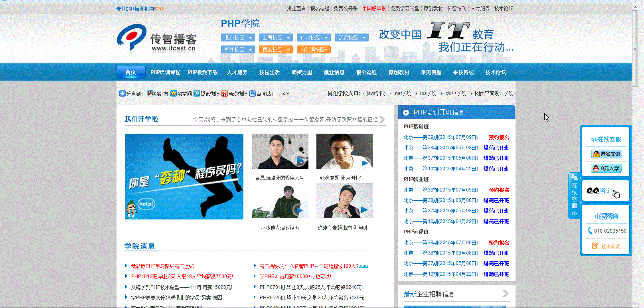This screenshot has width=644, height=308.
Task: Click the share count 529
Action: (x=285, y=93)
